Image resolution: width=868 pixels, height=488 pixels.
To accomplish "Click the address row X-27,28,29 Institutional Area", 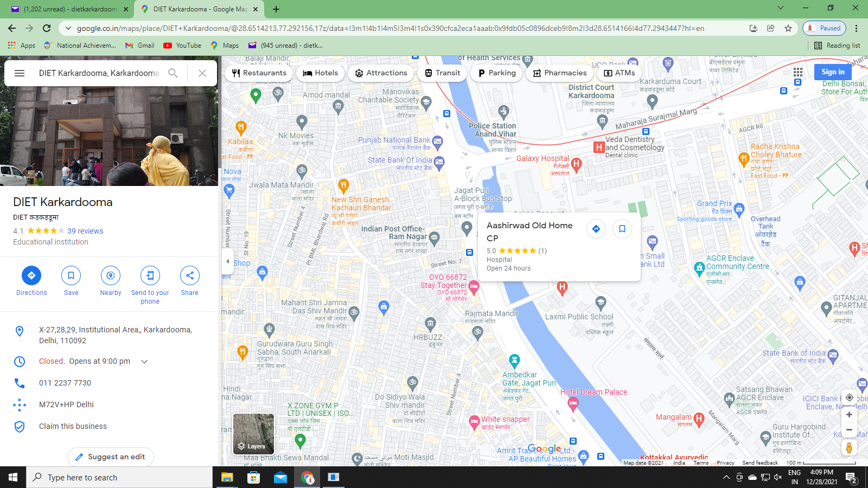I will (x=109, y=335).
